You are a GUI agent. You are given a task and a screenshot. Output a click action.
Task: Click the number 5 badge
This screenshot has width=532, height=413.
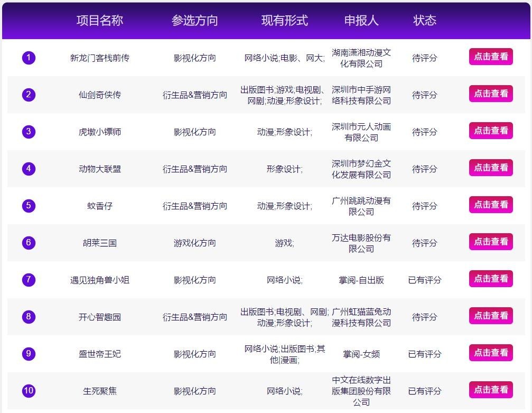tap(29, 206)
